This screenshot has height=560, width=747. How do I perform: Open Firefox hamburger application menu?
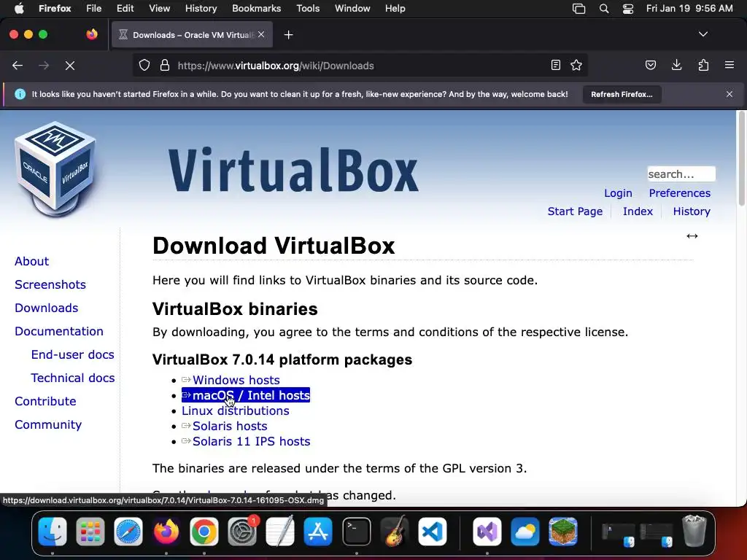(729, 65)
